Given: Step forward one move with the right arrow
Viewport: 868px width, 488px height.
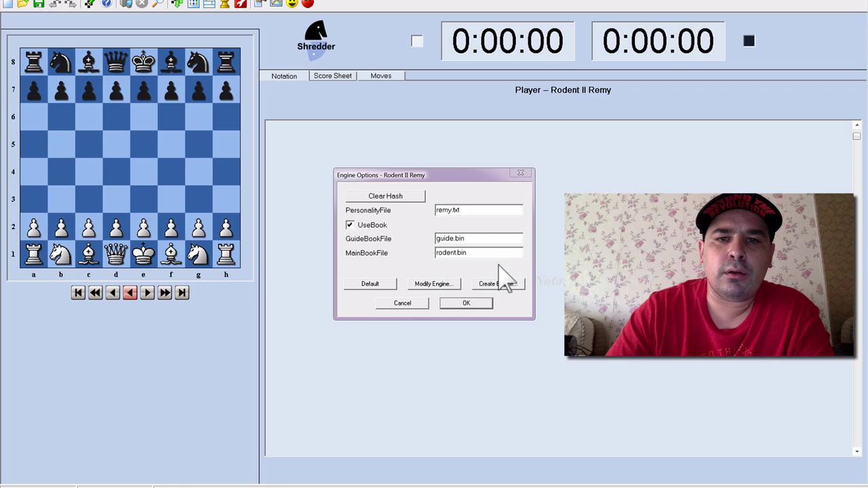Looking at the screenshot, I should point(147,293).
